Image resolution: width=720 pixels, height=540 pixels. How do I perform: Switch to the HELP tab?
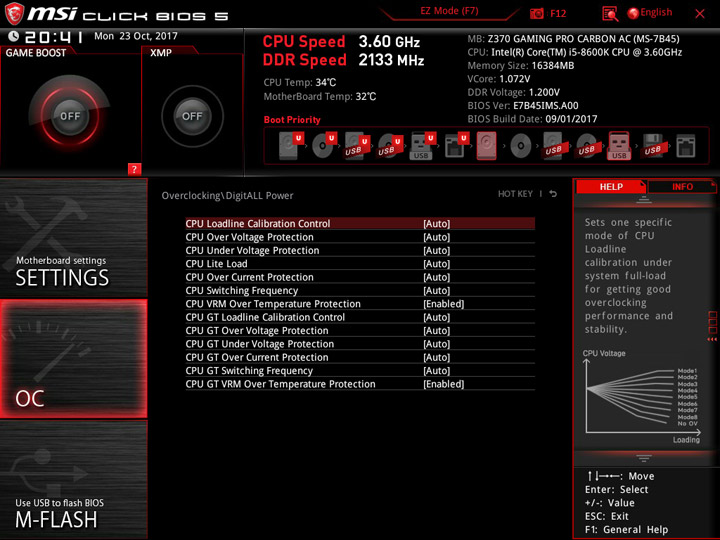pos(611,186)
